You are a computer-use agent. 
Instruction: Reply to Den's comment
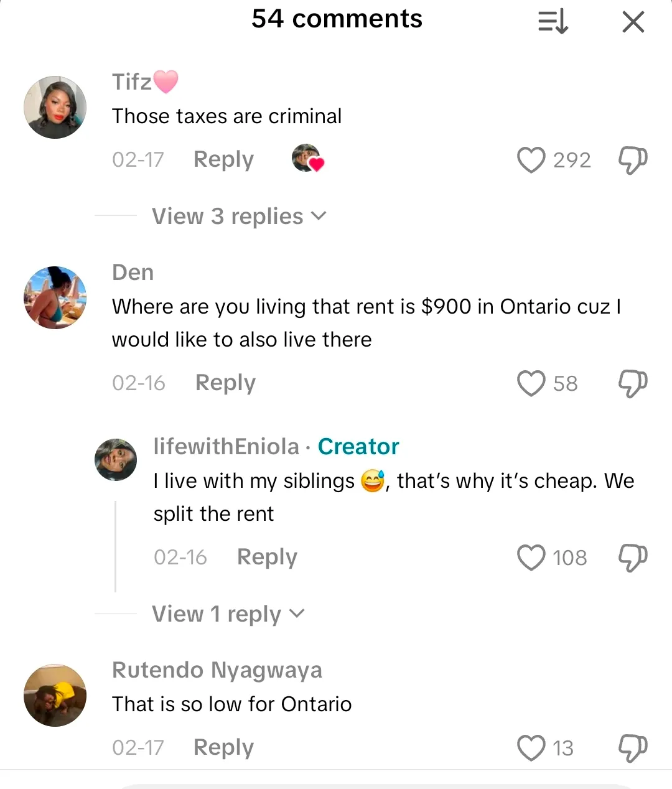click(x=225, y=383)
